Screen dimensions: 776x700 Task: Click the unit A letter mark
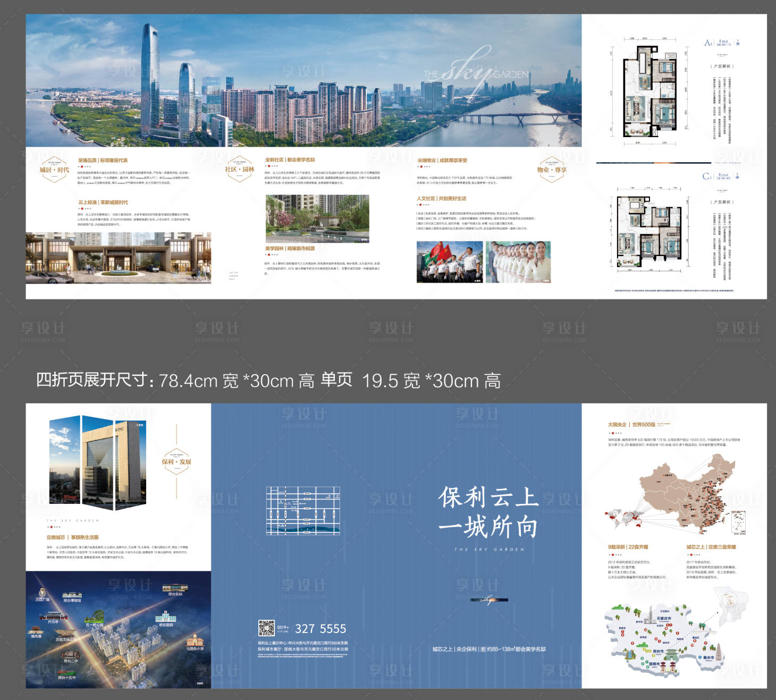click(x=708, y=43)
